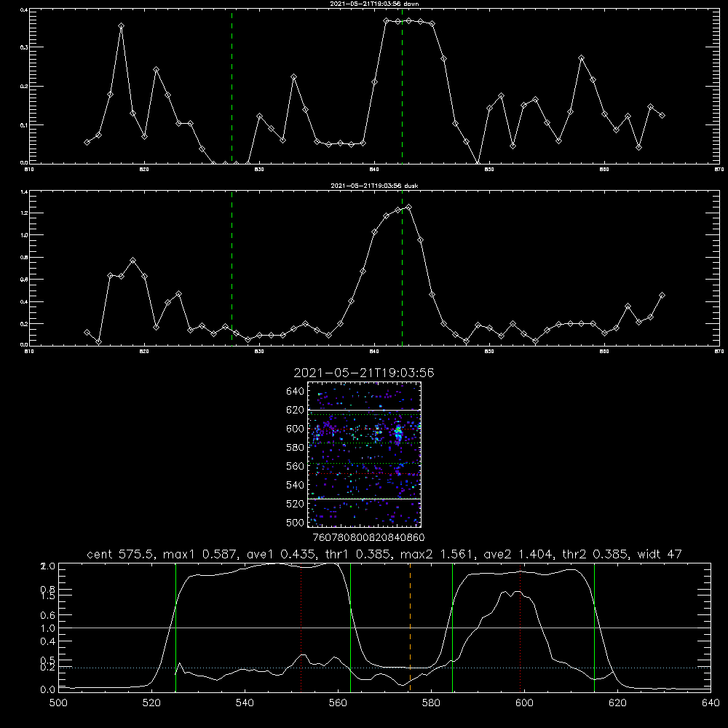
Task: Click the dusk plot title with timestamp
Action: [374, 186]
